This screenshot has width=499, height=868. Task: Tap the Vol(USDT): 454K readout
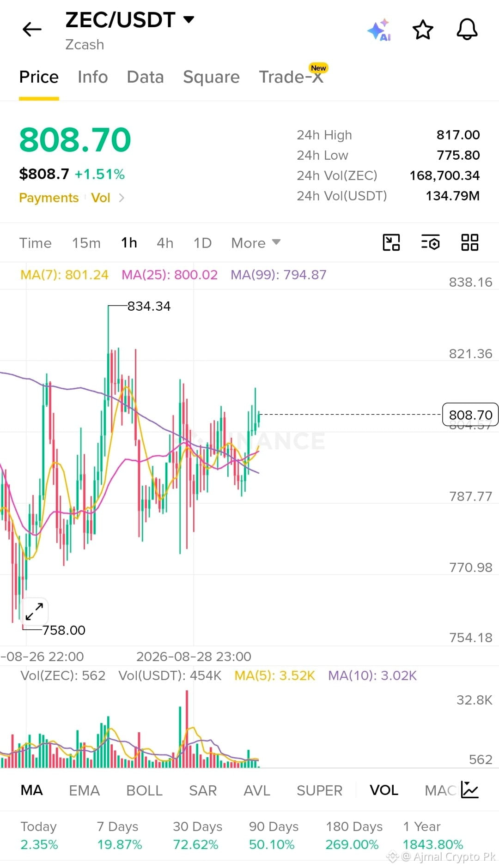tap(170, 675)
